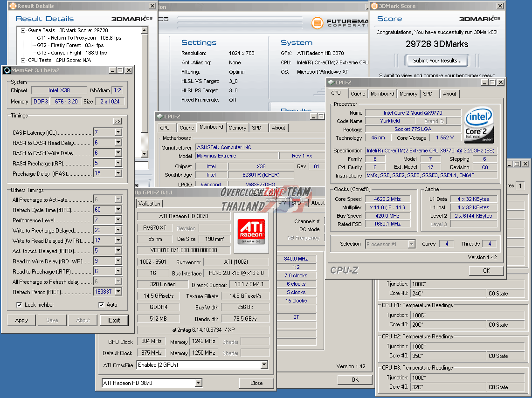Click the MemSet title bar icon
The height and width of the screenshot is (398, 532).
(x=7, y=70)
